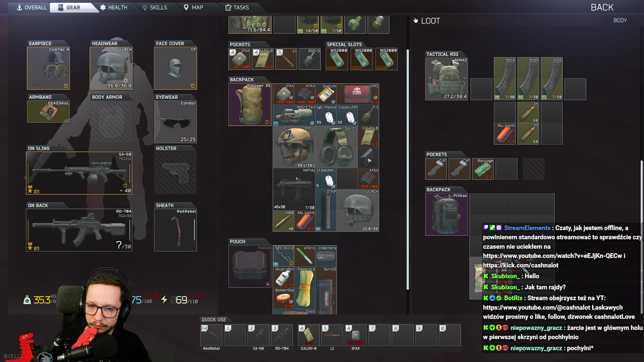The width and height of the screenshot is (644, 362).
Task: Select the Bandage in loot pockets
Action: point(483,169)
